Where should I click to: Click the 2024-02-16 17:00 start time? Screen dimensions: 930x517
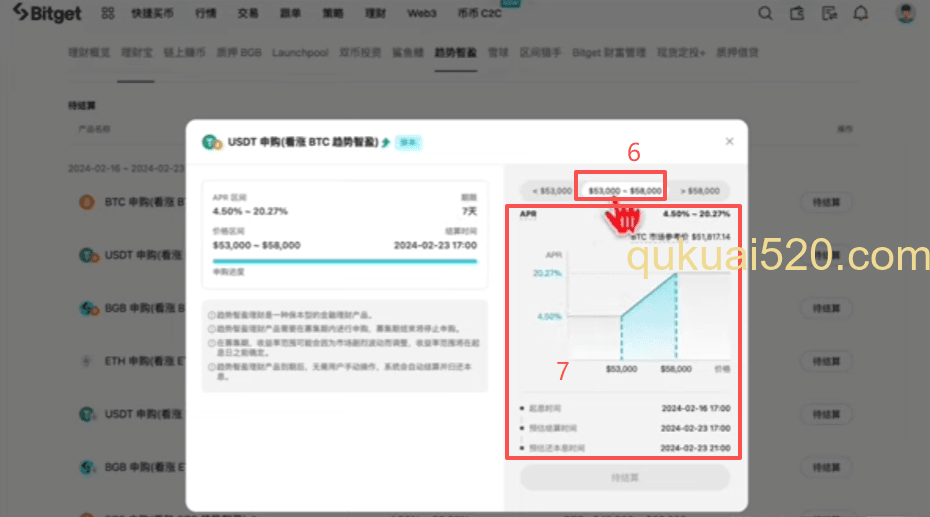(x=696, y=408)
